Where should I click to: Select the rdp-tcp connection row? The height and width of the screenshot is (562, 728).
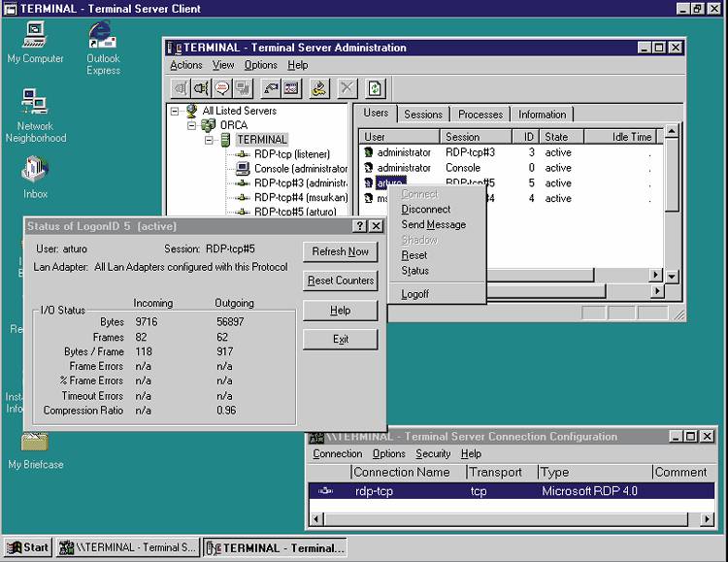point(374,491)
